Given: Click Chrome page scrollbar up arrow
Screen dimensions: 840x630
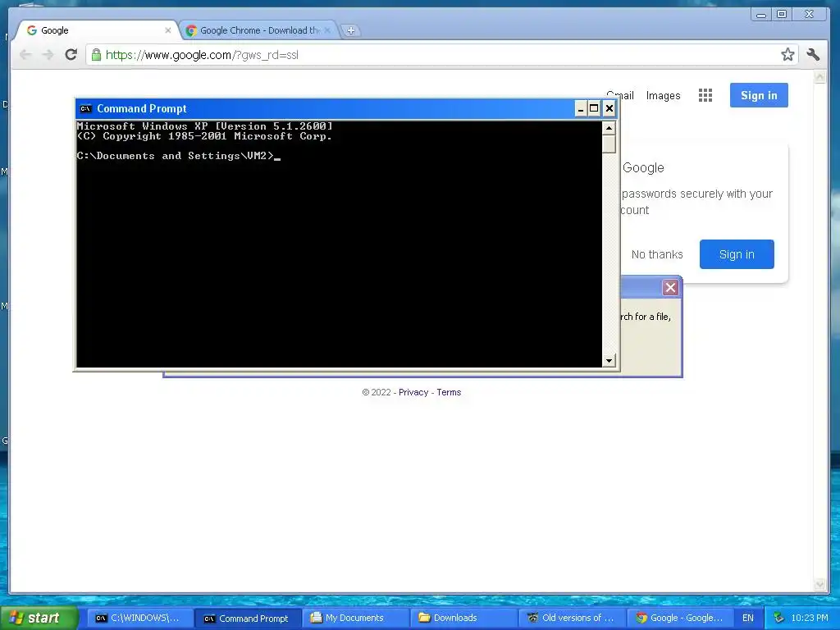Looking at the screenshot, I should pos(819,78).
